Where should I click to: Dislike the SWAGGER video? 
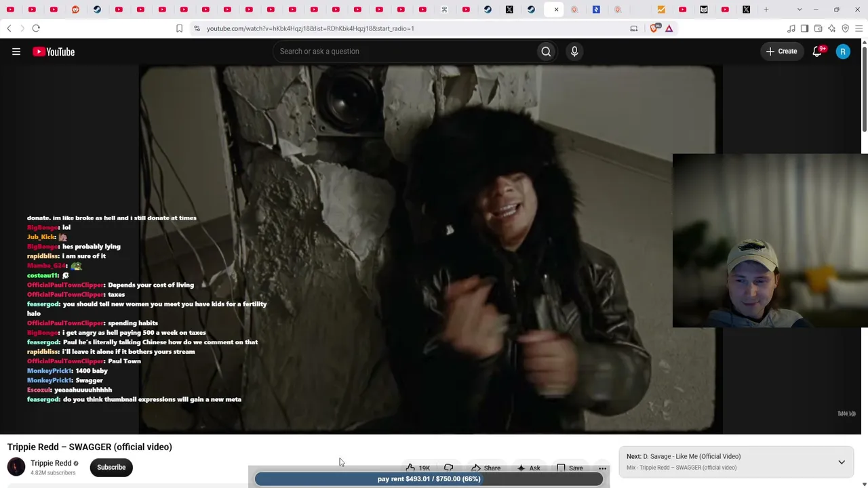click(448, 468)
